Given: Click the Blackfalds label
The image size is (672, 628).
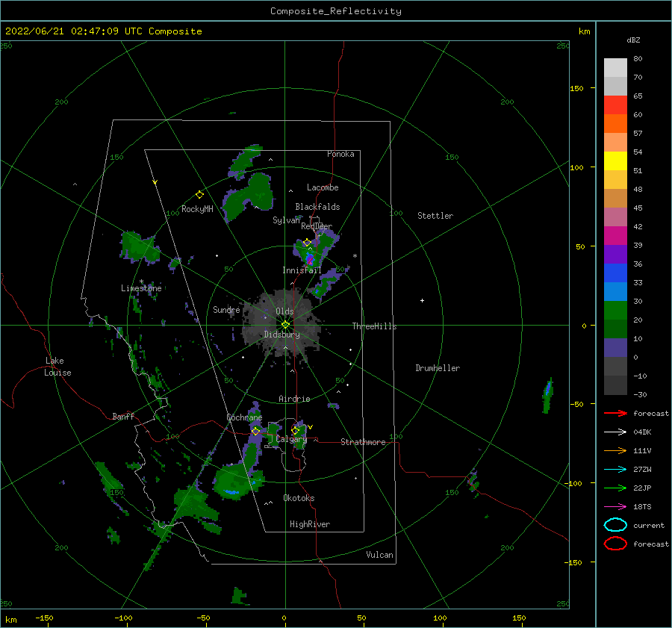Looking at the screenshot, I should (317, 207).
